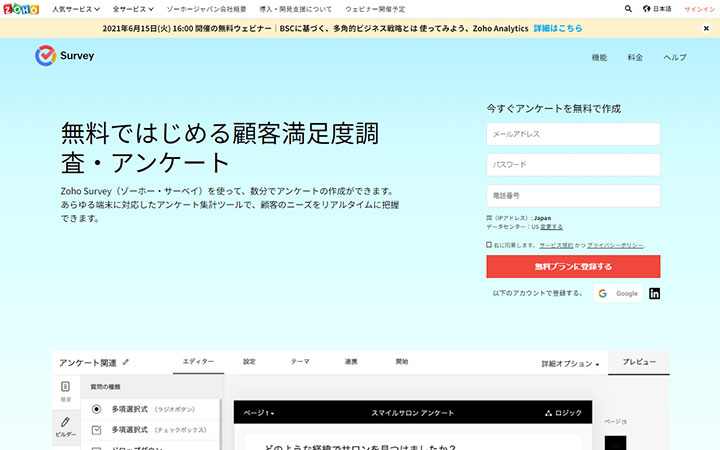Expand the 全サービス dropdown
The image size is (720, 450).
(133, 9)
